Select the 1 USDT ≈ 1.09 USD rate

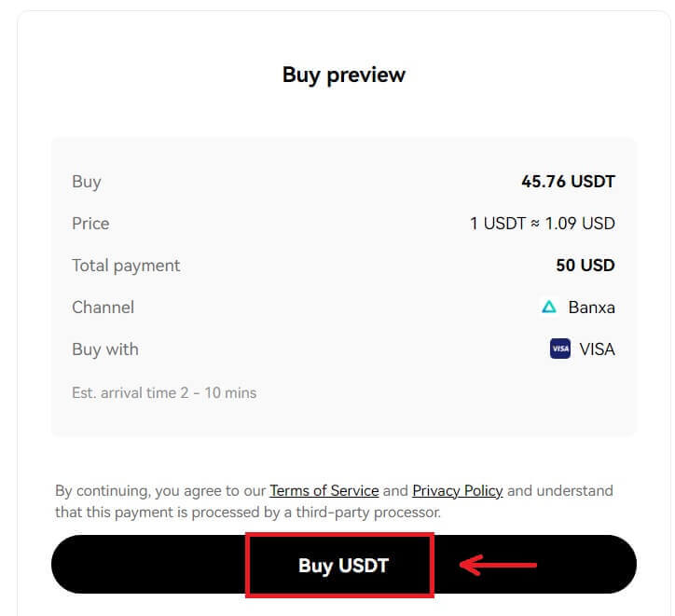[542, 224]
